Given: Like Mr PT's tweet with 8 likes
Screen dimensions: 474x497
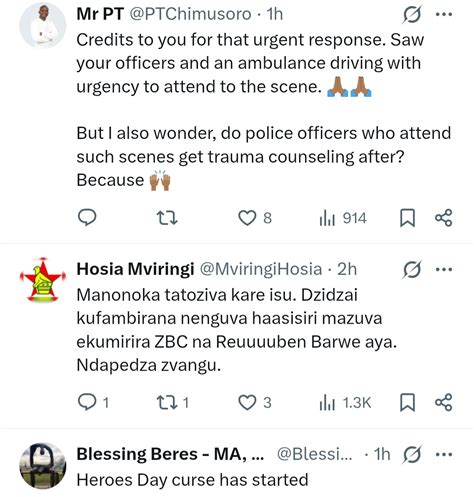Looking at the screenshot, I should click(255, 218).
